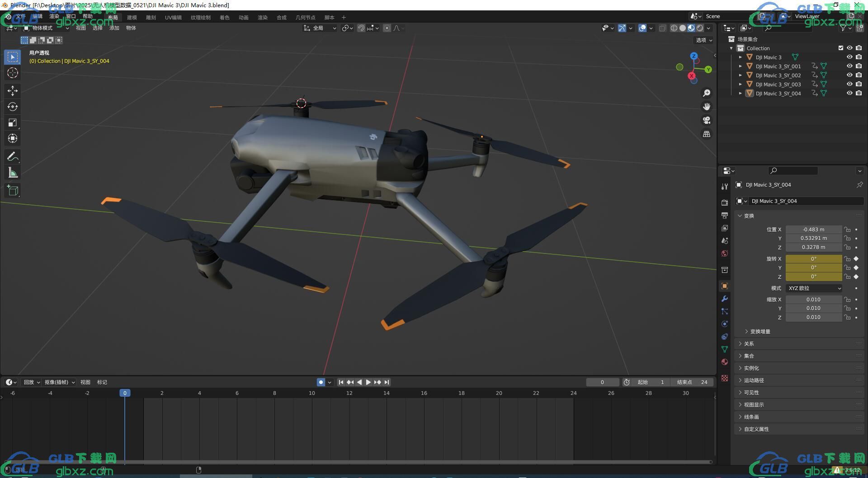Open the Modifiers wrench properties tab
The width and height of the screenshot is (868, 478).
click(725, 299)
